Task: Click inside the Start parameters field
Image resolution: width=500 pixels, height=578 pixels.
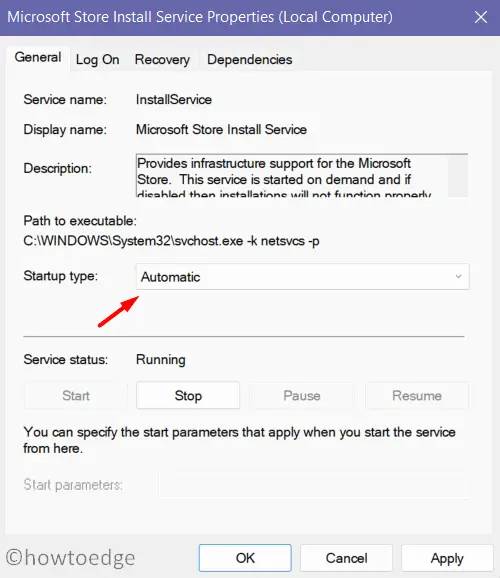Action: pyautogui.click(x=314, y=485)
